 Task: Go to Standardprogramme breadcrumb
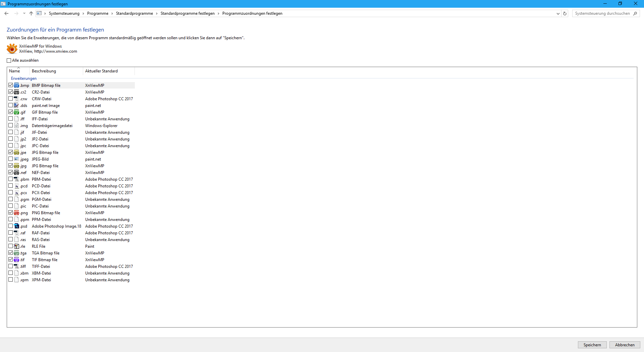click(x=135, y=13)
